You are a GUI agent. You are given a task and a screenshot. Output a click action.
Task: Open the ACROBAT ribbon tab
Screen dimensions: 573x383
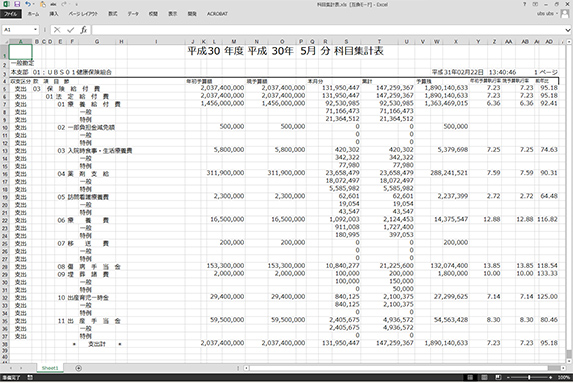[217, 14]
